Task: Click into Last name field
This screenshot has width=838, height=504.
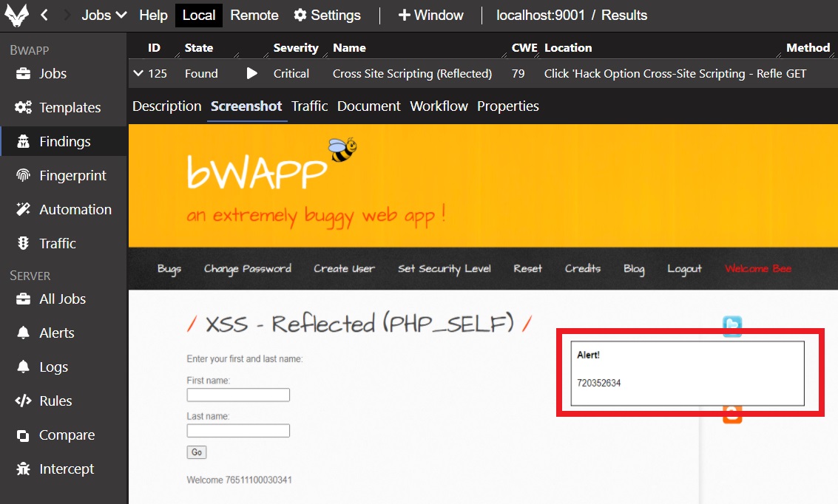Action: tap(238, 431)
